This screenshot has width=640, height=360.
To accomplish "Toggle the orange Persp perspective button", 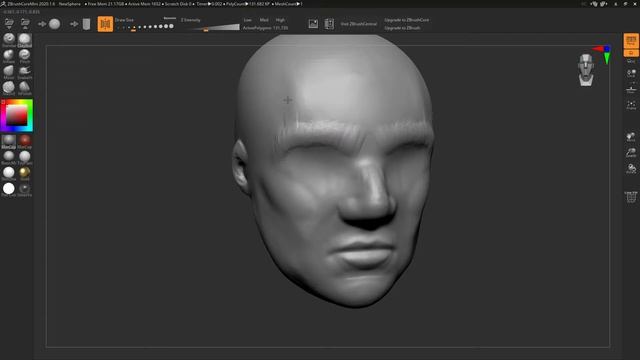I will pyautogui.click(x=631, y=41).
